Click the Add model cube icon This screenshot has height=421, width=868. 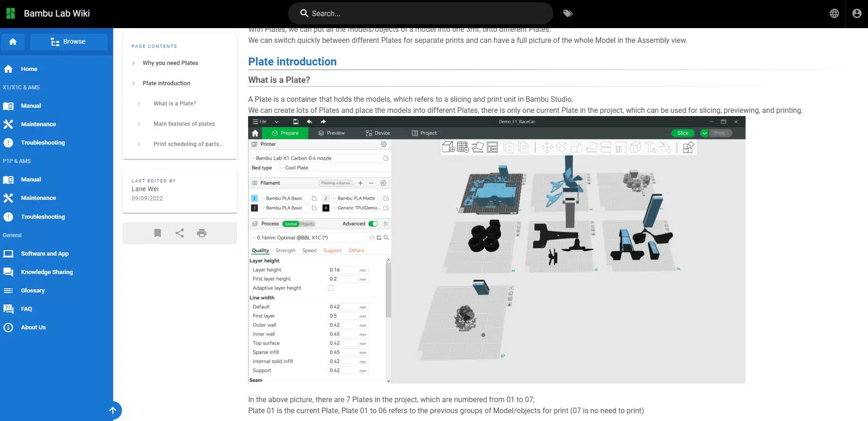(x=448, y=147)
